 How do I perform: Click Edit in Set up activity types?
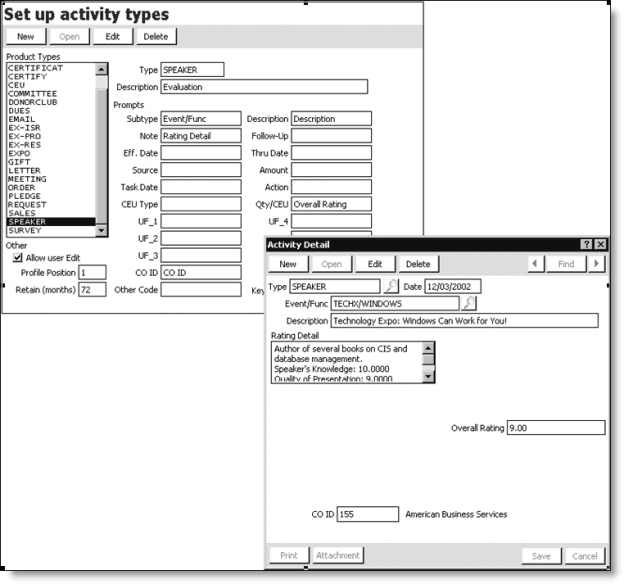click(x=113, y=37)
